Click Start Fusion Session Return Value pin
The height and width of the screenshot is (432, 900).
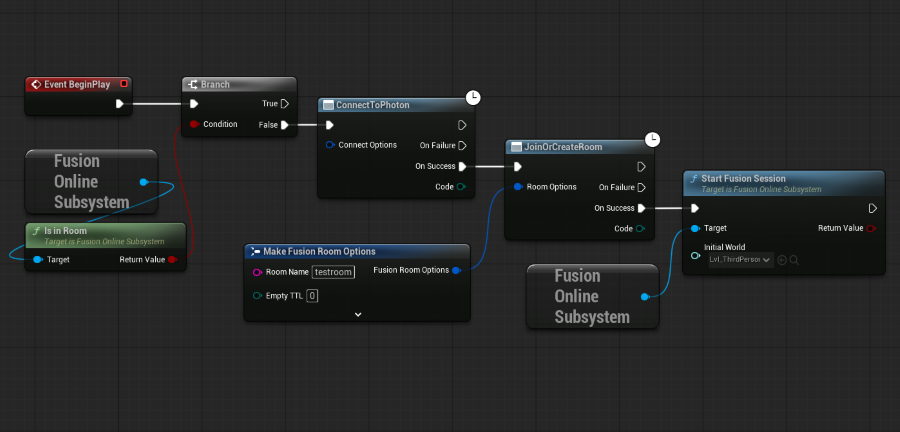(871, 228)
